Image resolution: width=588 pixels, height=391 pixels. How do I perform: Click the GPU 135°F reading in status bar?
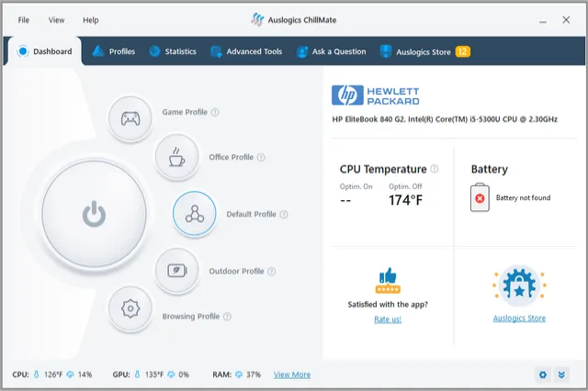pos(154,374)
